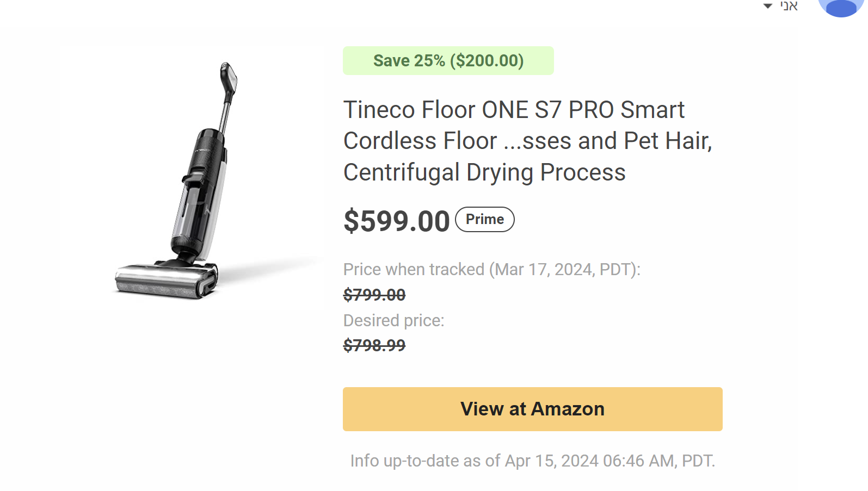The width and height of the screenshot is (868, 491).
Task: Click the Info up-to-date timestamp text
Action: tap(532, 461)
